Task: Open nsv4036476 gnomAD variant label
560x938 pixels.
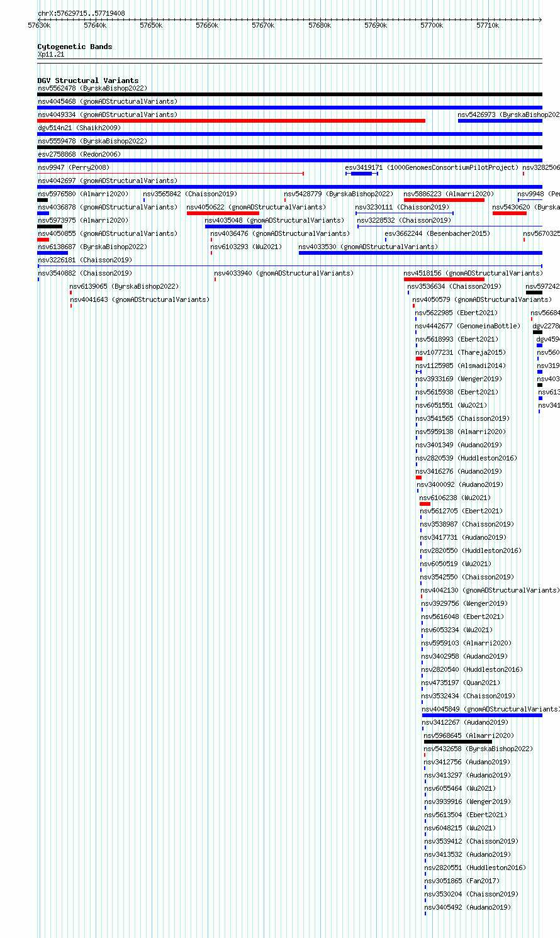Action: point(280,234)
